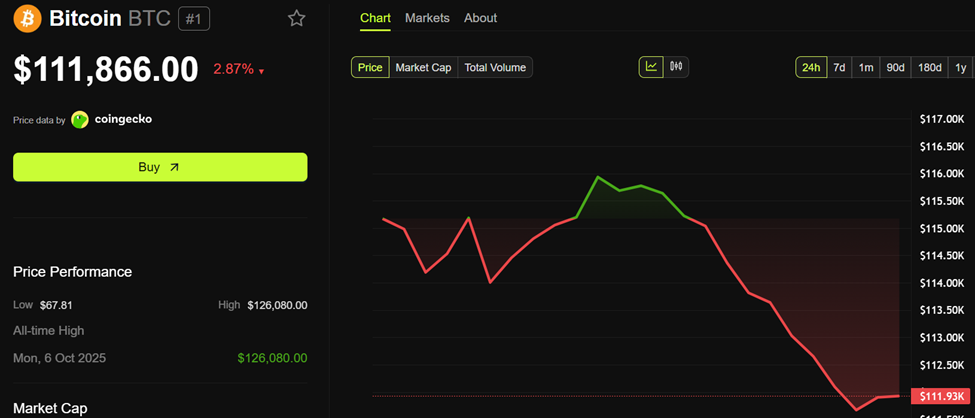Click the CoinGecko logo icon
The height and width of the screenshot is (418, 975).
pos(80,120)
